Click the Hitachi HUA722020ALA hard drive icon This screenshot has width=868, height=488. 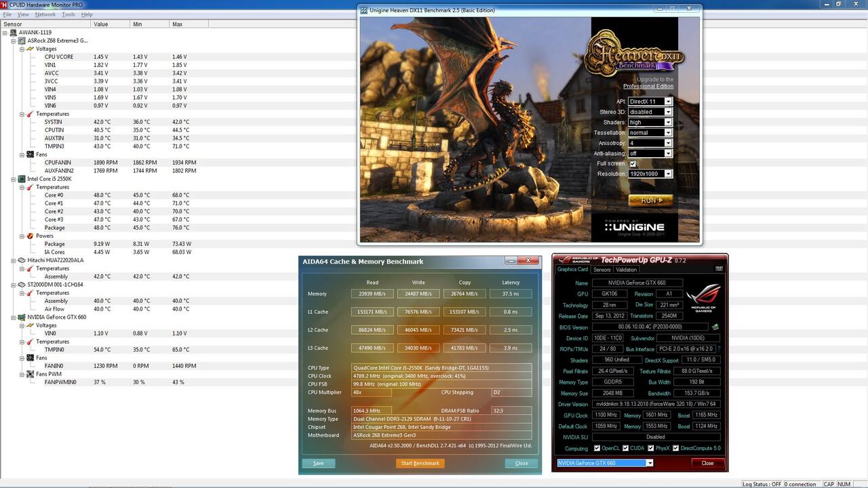click(22, 260)
